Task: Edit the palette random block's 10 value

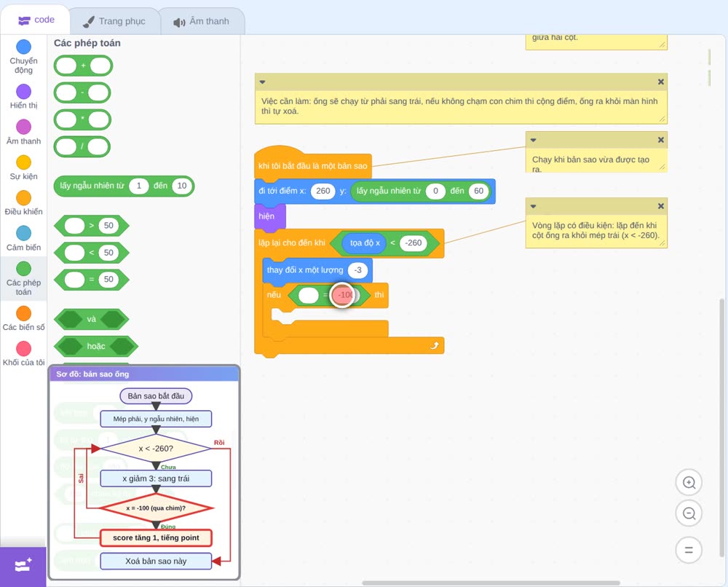Action: [181, 186]
